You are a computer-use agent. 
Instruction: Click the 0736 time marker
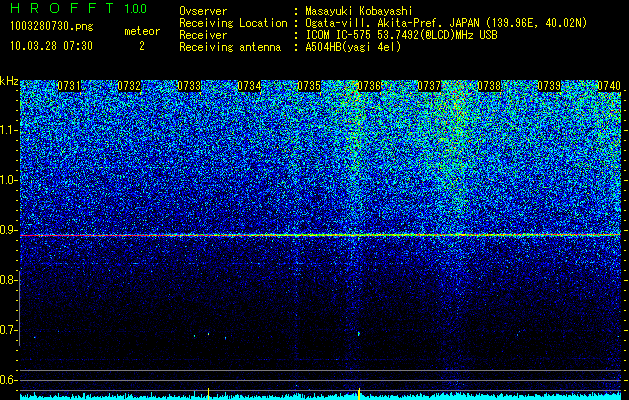(369, 86)
